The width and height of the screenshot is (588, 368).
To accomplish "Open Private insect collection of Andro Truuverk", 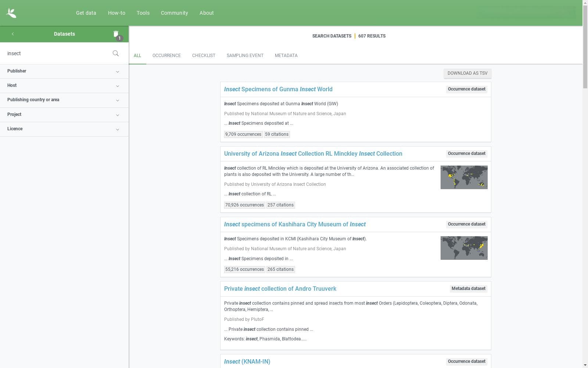I will tap(280, 289).
